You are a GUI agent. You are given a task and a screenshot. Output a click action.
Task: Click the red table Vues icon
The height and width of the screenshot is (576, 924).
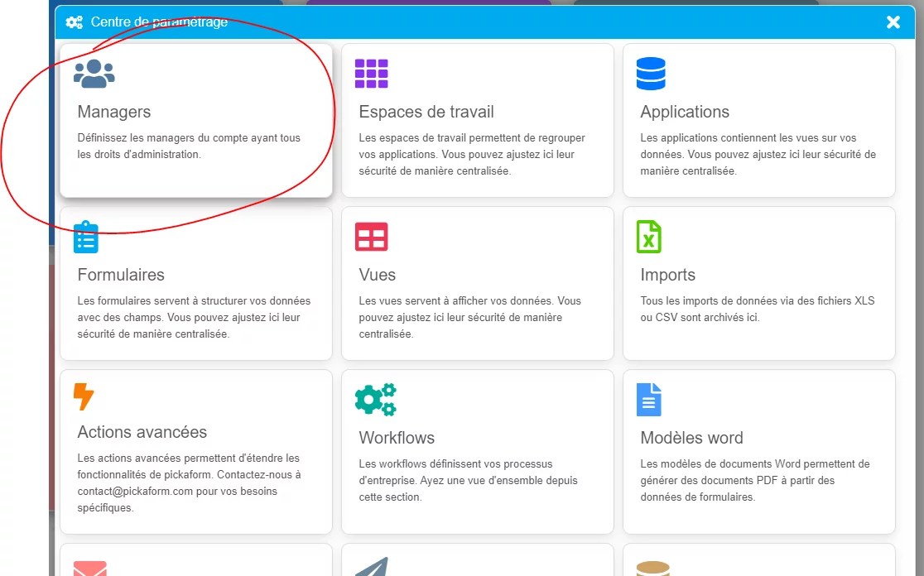point(371,237)
